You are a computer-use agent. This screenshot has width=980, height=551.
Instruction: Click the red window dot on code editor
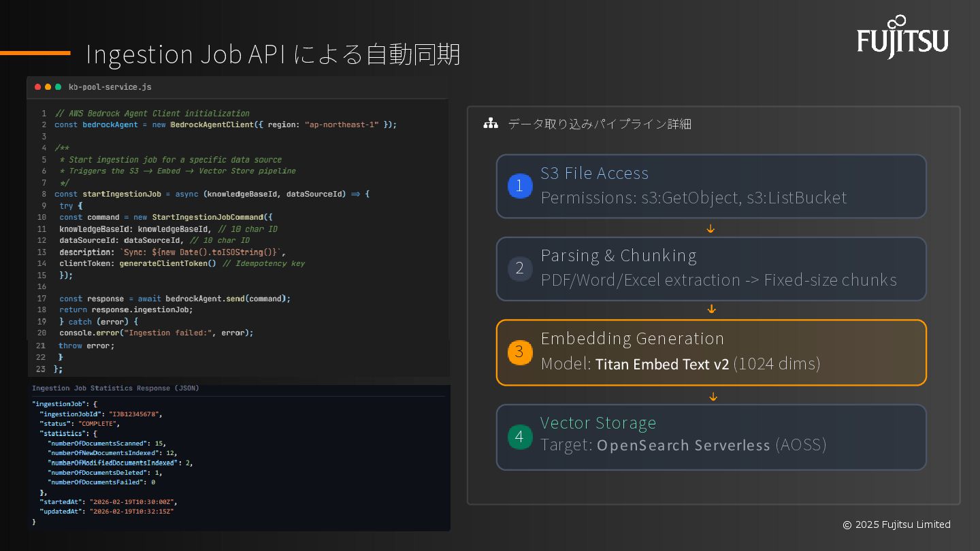(37, 87)
